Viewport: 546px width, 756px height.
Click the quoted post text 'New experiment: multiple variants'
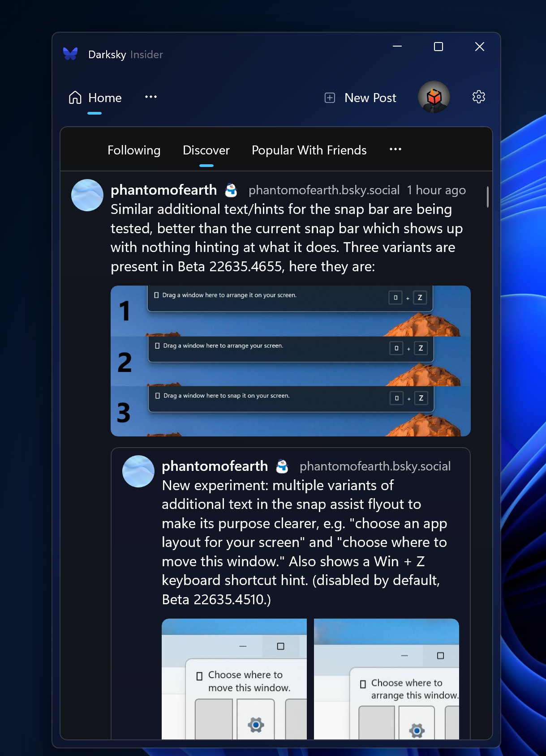278,486
